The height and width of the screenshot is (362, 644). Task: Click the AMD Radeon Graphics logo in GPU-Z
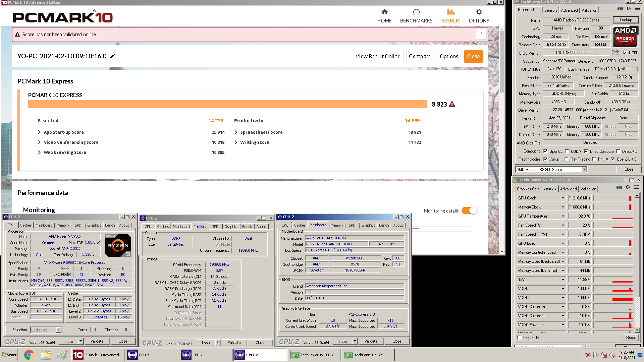click(626, 37)
